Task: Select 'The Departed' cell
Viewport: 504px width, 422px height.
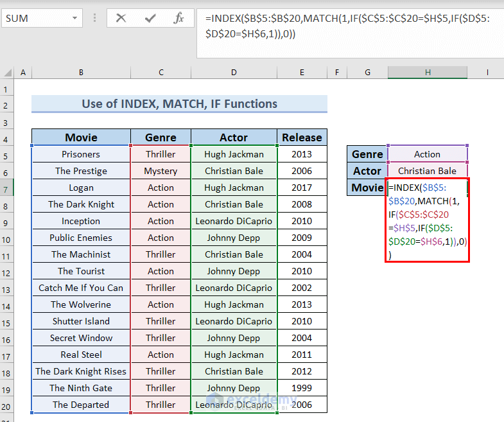Action: click(81, 405)
